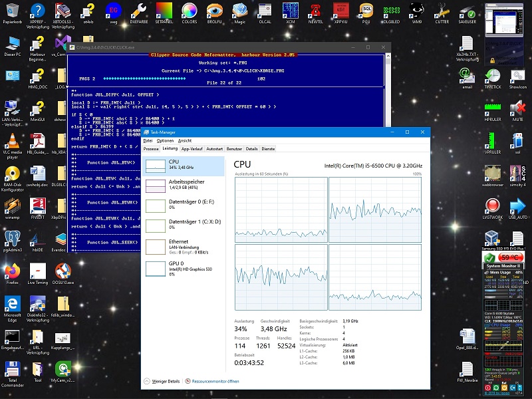Open the wshobj.doc document icon
Screen dimensions: 532x399
coord(38,176)
